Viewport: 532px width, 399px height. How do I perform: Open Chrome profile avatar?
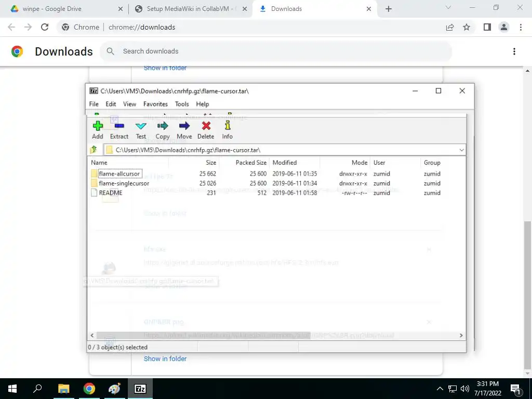(x=504, y=27)
